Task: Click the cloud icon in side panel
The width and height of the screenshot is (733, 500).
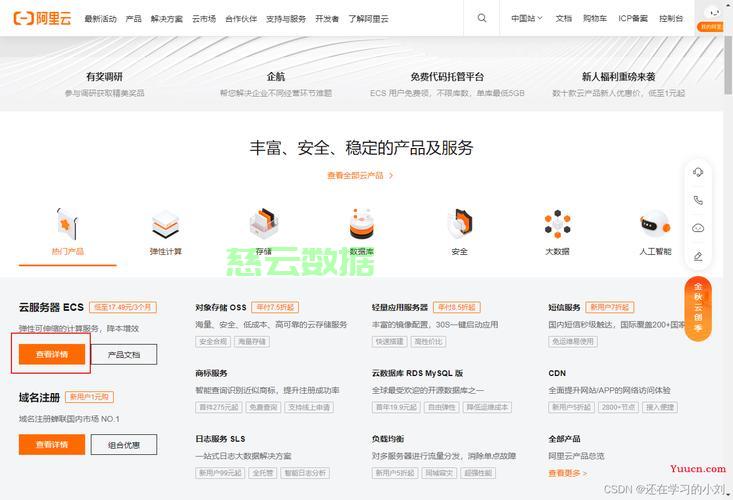Action: [x=698, y=228]
